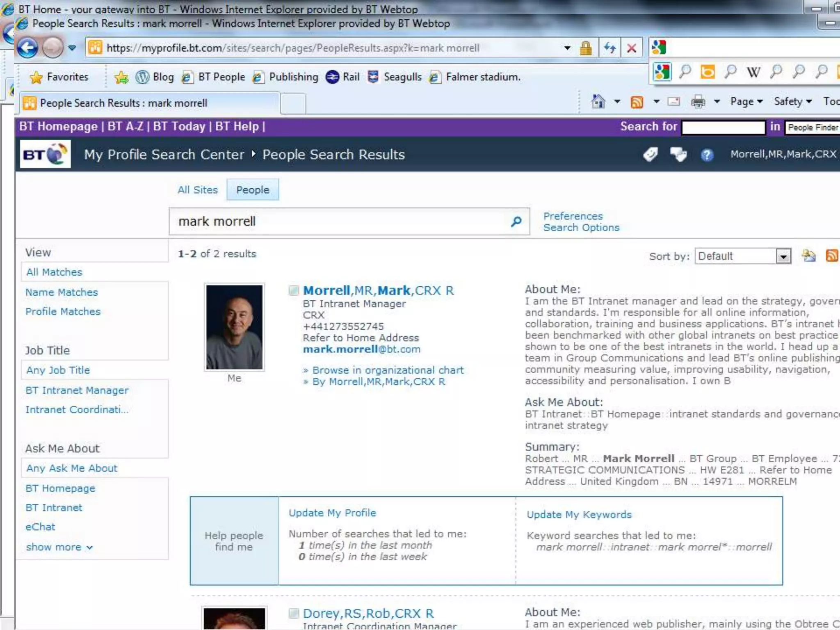Expand the feeds dropdown arrow
840x630 pixels.
656,101
